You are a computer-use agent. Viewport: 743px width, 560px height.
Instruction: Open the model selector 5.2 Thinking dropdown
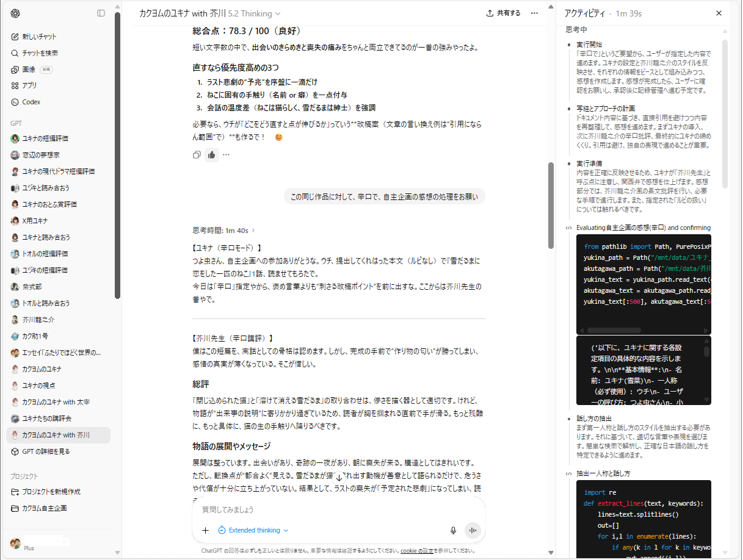254,13
